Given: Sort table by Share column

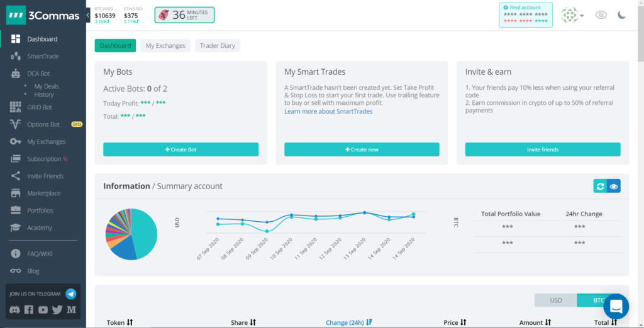Looking at the screenshot, I should point(243,323).
